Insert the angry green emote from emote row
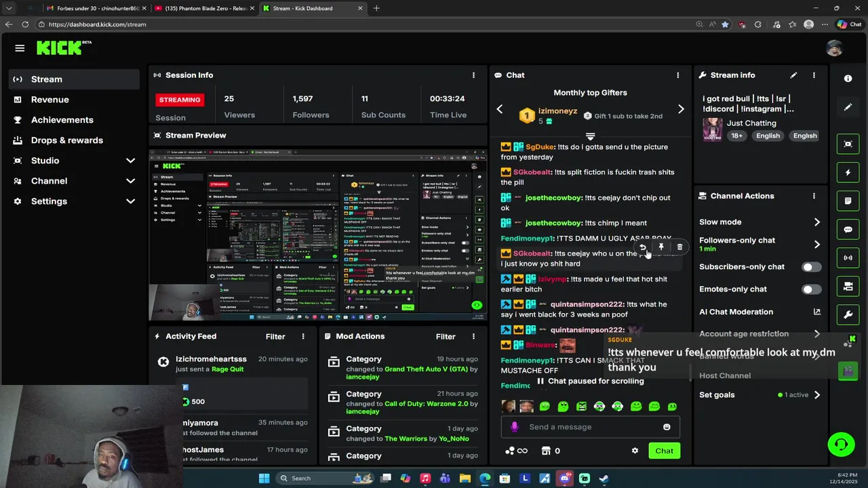 click(581, 407)
